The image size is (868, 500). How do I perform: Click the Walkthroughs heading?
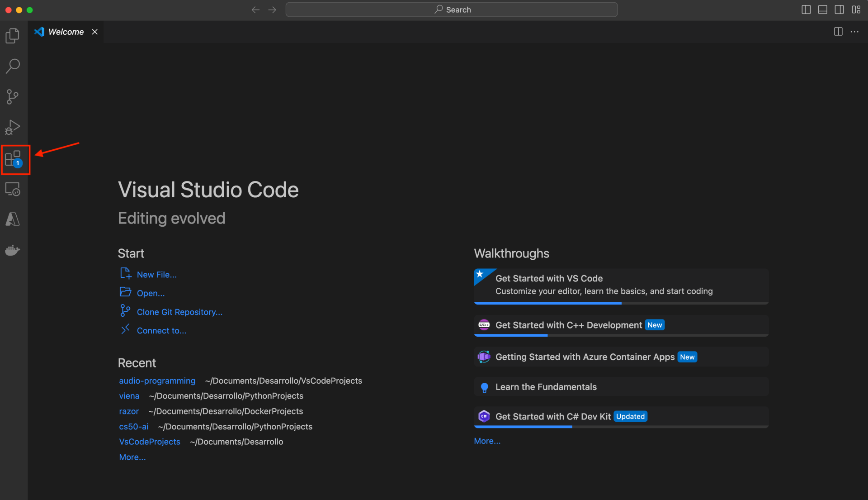coord(511,253)
